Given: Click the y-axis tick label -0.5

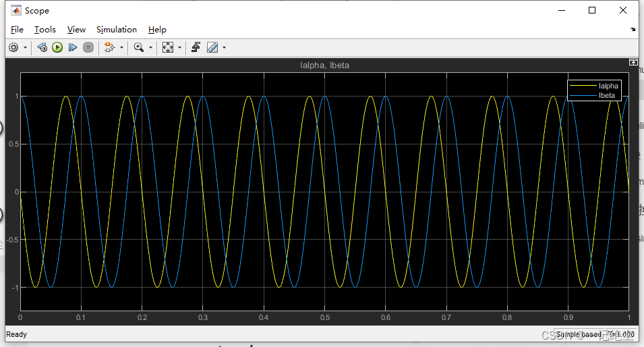Looking at the screenshot, I should (13, 240).
